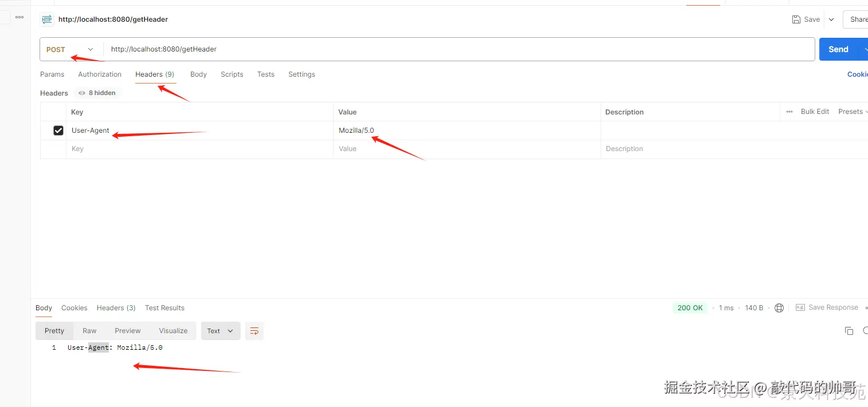This screenshot has height=407, width=868.
Task: Click the Description column header
Action: tap(625, 112)
